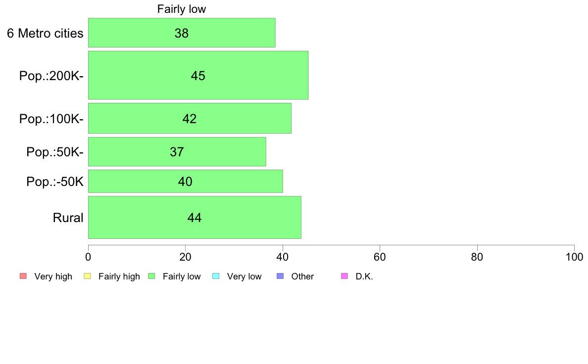
Task: Select the Pop.:200K- bar showing 45
Action: (198, 75)
